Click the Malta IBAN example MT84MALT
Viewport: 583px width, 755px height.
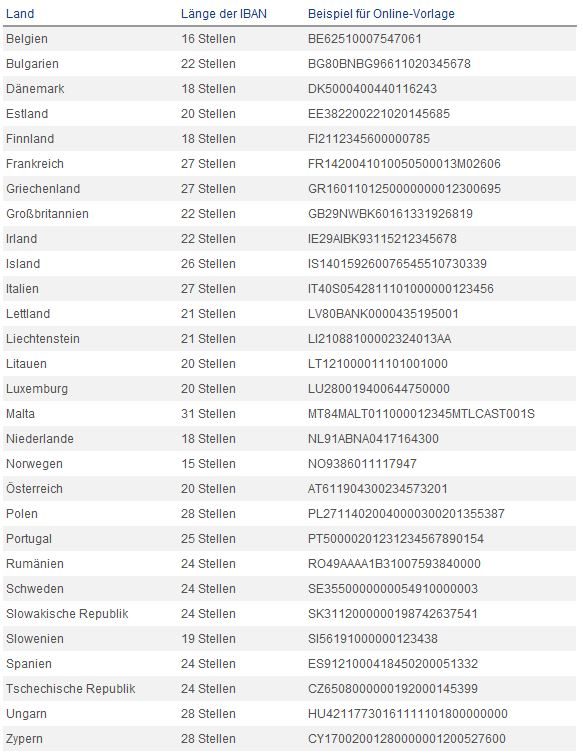click(x=421, y=414)
